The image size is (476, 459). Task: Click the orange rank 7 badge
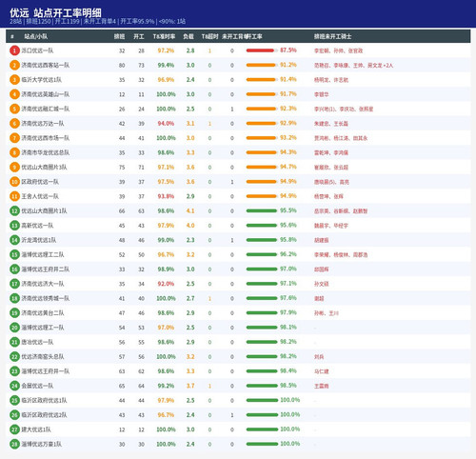pos(14,138)
